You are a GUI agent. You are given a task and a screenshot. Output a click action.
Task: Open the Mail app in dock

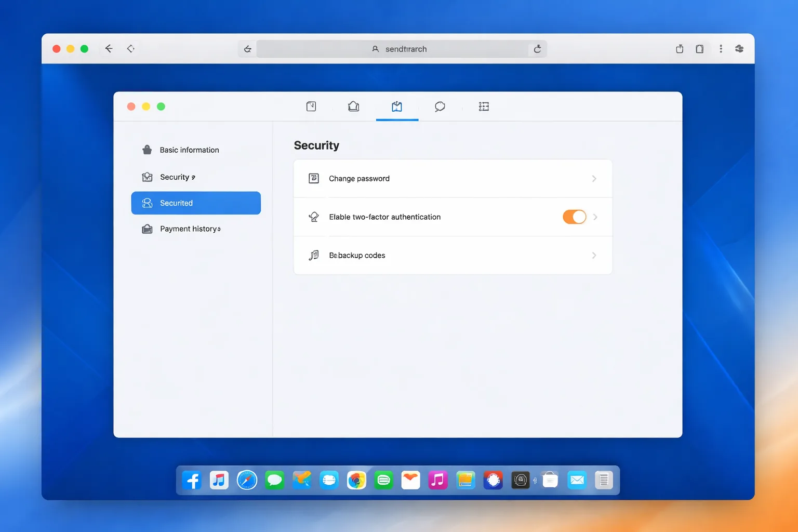[x=577, y=480]
